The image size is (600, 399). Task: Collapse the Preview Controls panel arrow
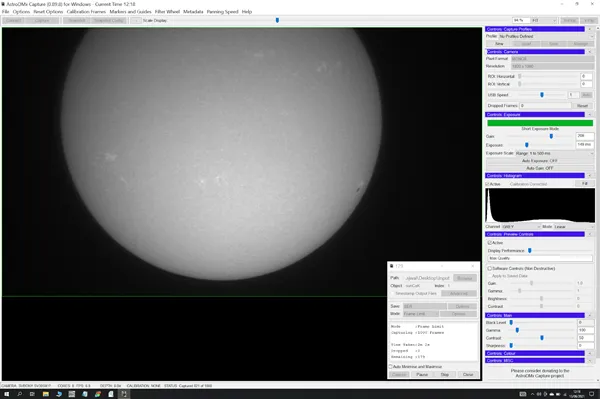coord(589,234)
